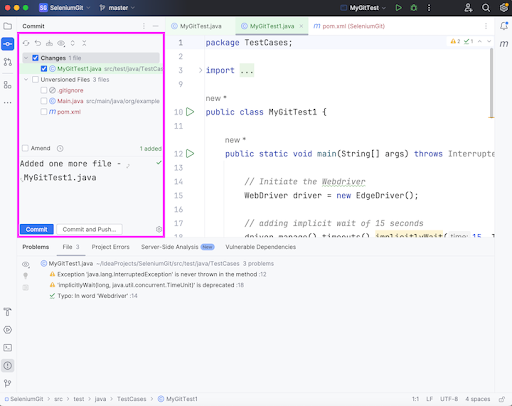Screen dimensions: 512x406
Task: Check the Main.java file checkbox
Action: (44, 101)
